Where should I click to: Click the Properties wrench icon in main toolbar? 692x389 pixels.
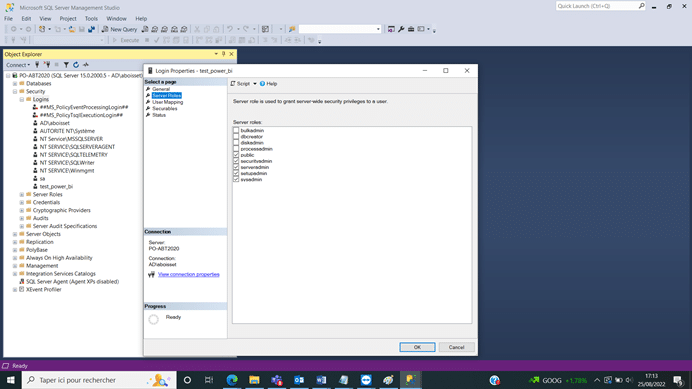pos(401,29)
